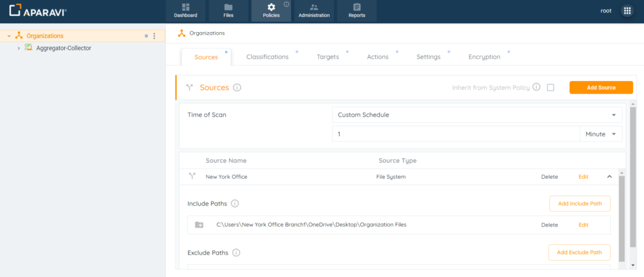Click info icon beside Sources heading
Viewport: 644px width, 277px height.
pos(237,88)
